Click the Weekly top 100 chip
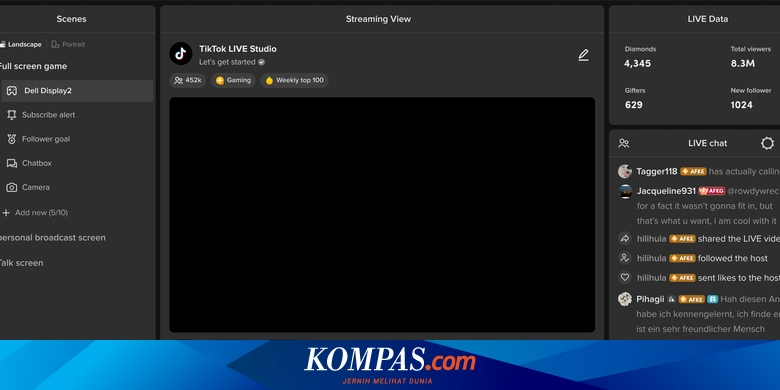780x390 pixels. tap(294, 80)
